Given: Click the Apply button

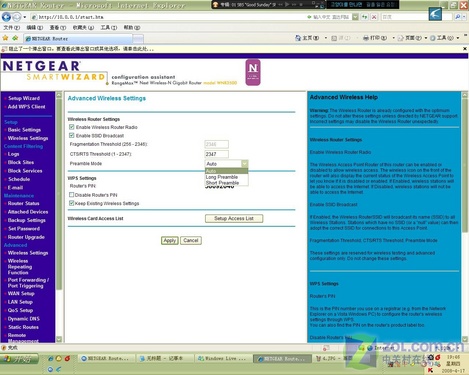Looking at the screenshot, I should 170,240.
